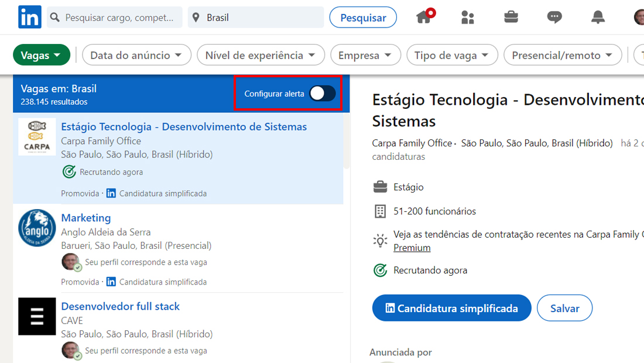Click the search magnifier icon
Viewport: 644px width, 363px height.
point(54,17)
